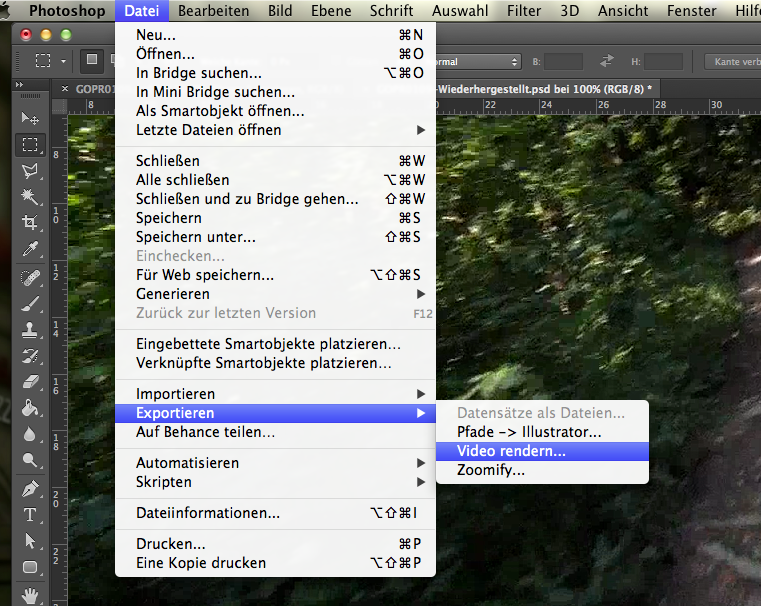
Task: Expand the toolbox double-arrow toggle
Action: click(19, 84)
